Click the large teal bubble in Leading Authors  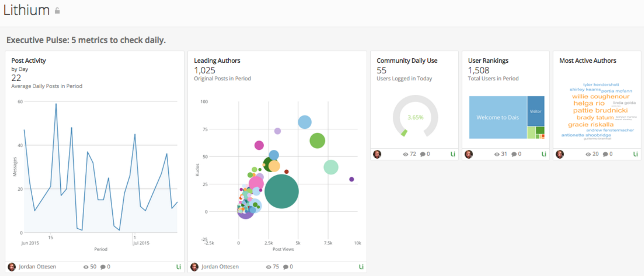pos(282,191)
